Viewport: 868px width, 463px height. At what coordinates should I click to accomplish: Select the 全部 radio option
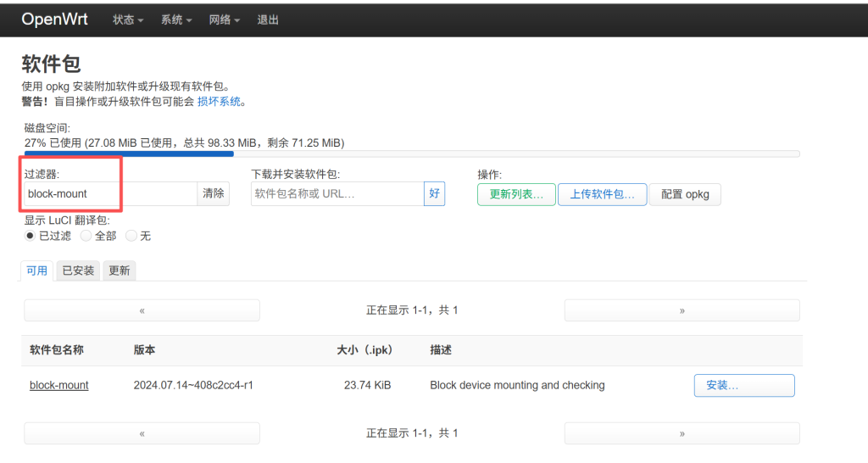point(86,236)
